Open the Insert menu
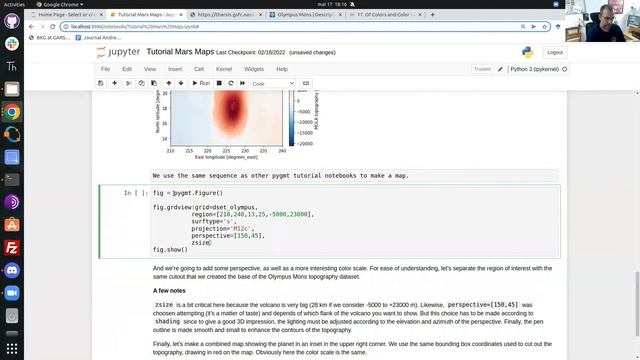The width and height of the screenshot is (640, 360). (175, 69)
